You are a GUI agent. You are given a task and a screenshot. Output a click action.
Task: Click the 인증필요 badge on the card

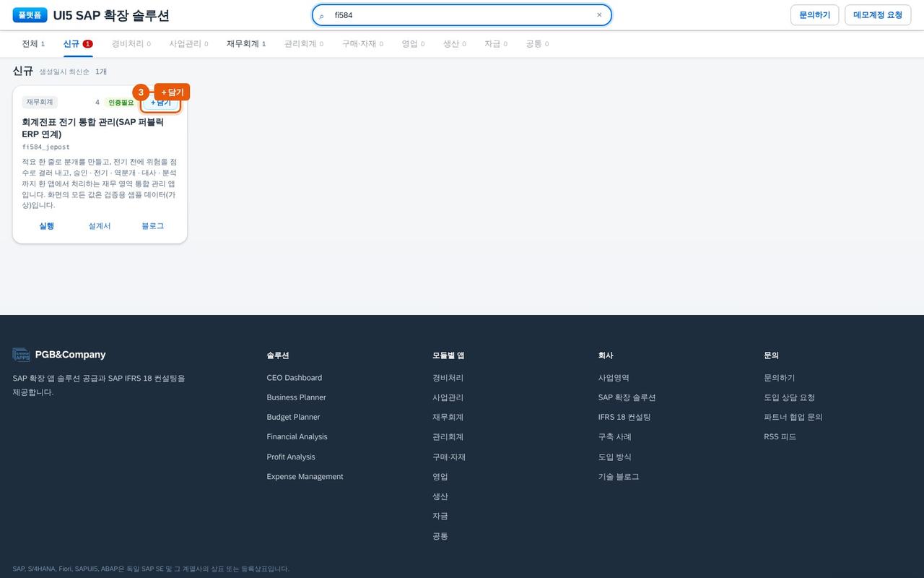coord(121,103)
